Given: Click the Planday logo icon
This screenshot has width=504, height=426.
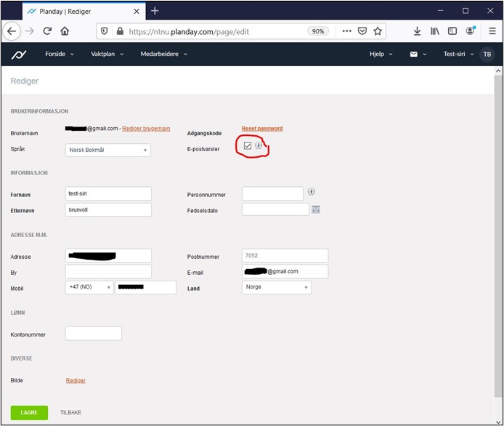Looking at the screenshot, I should pos(18,55).
